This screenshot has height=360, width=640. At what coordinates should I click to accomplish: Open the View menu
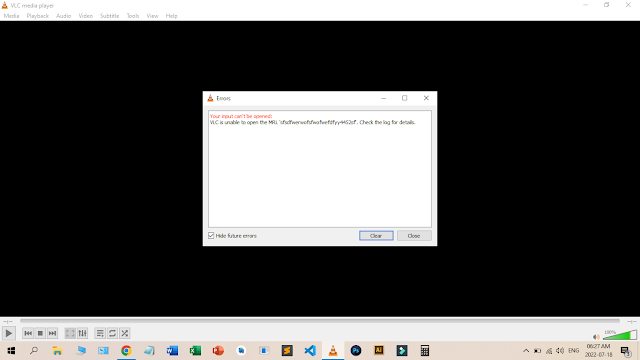click(152, 16)
